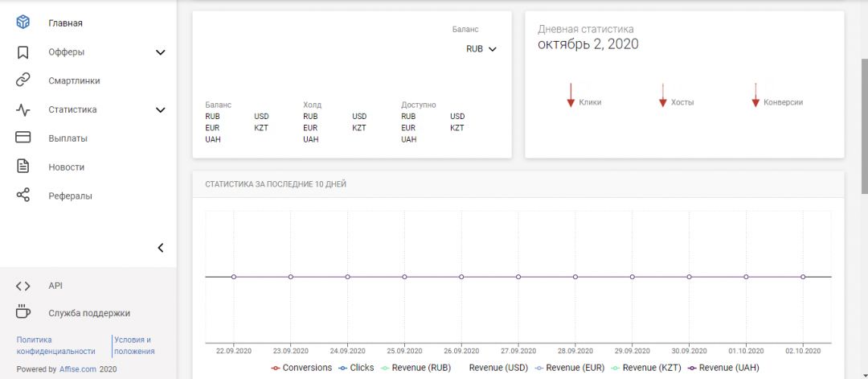Open Условия и положения link

point(133,345)
